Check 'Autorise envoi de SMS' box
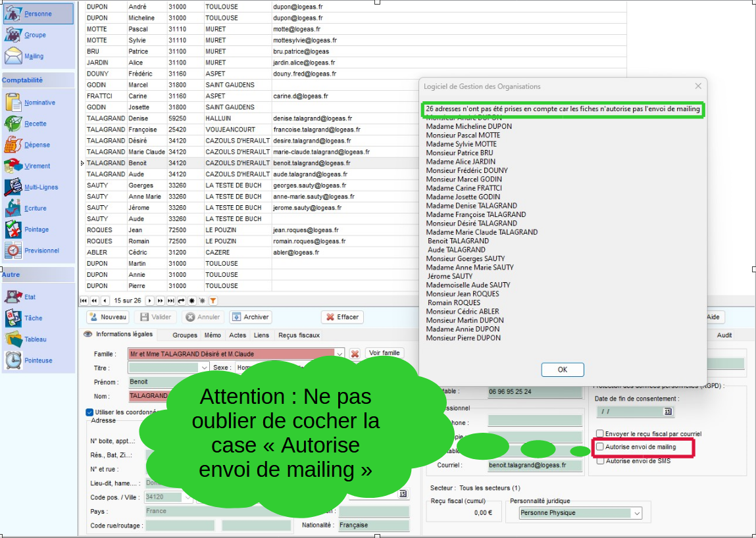Screen dimensions: 756x538 point(600,461)
